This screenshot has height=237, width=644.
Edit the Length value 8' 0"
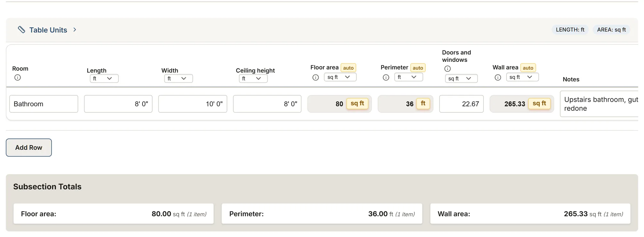click(x=118, y=104)
